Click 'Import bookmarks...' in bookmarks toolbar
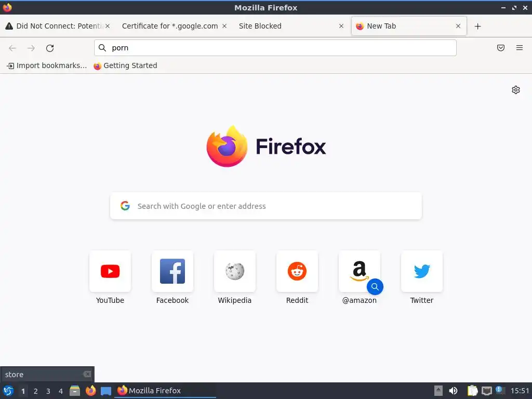This screenshot has width=532, height=399. [x=47, y=65]
